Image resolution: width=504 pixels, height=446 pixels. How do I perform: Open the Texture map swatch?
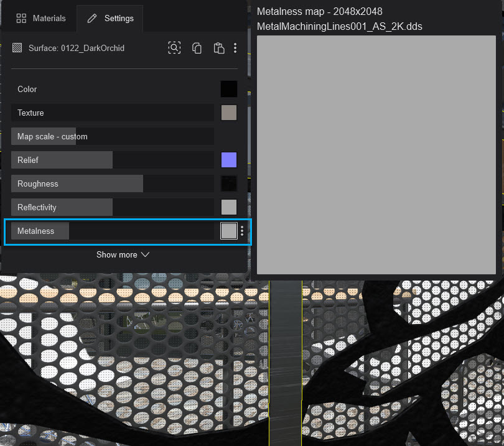pos(229,113)
